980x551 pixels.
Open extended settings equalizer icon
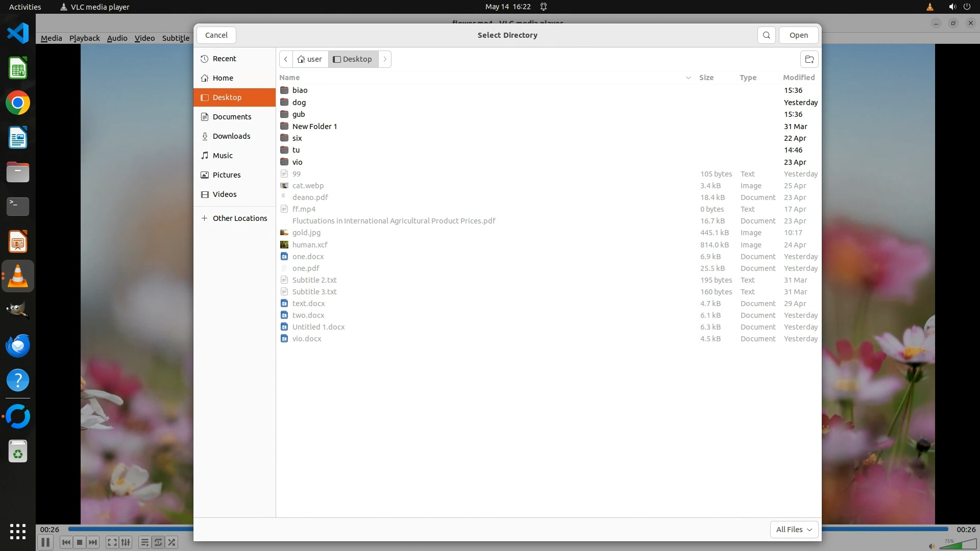126,542
